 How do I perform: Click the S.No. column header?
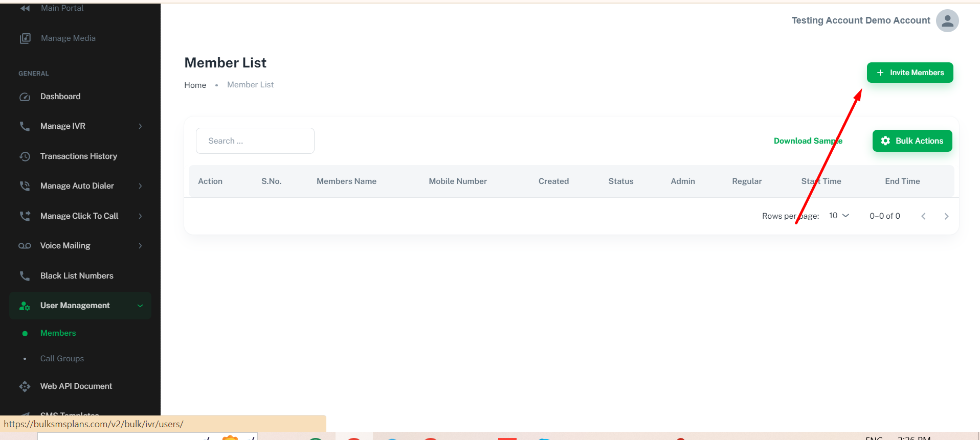(x=272, y=181)
